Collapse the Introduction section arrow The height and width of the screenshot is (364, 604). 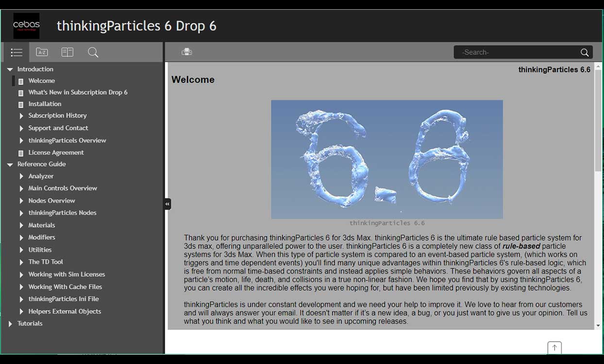point(10,69)
